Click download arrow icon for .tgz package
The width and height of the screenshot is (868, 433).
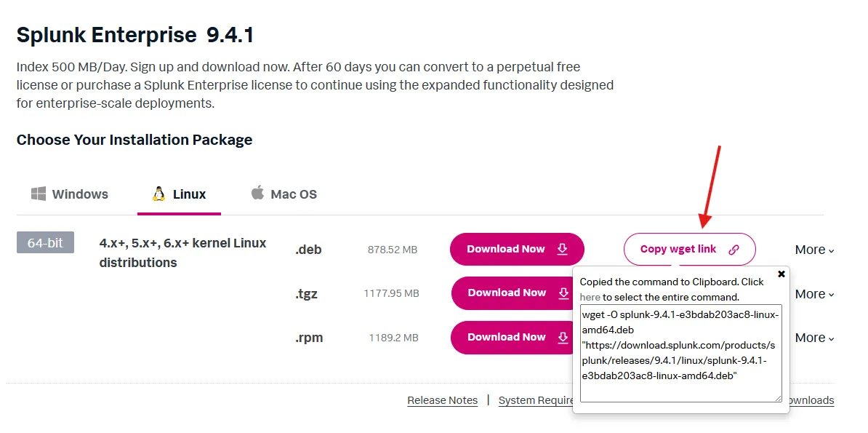[x=563, y=293]
